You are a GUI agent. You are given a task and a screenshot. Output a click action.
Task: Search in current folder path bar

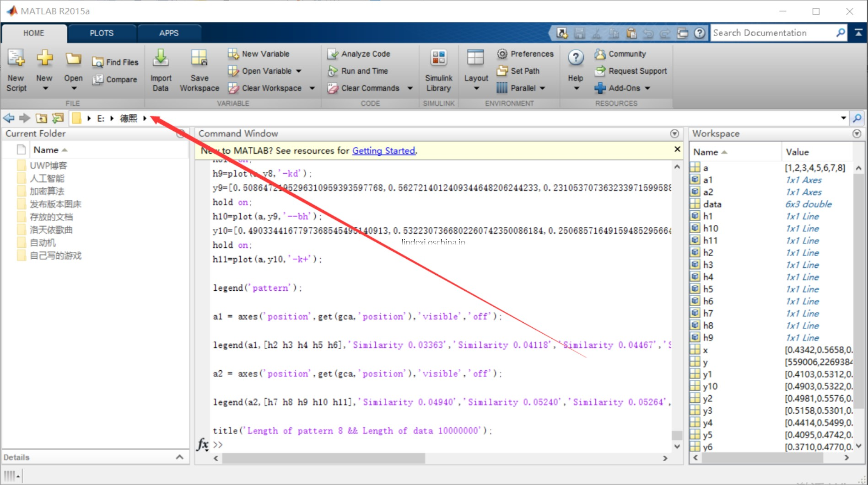click(x=857, y=118)
